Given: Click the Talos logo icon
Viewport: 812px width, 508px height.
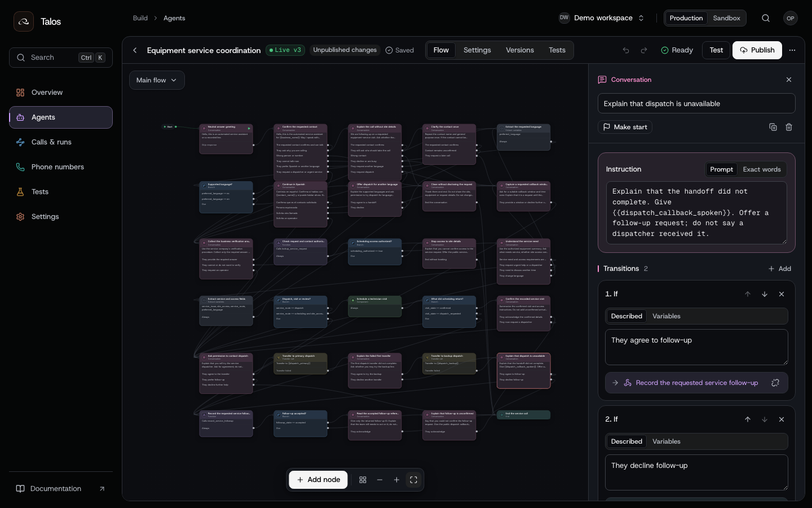Looking at the screenshot, I should coord(24,21).
